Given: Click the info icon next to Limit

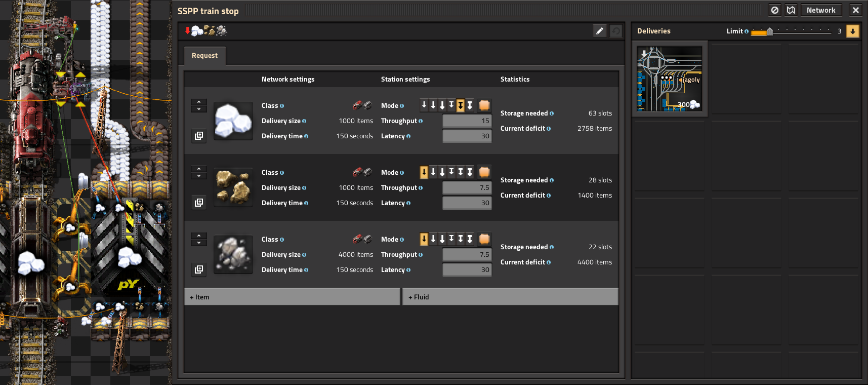Looking at the screenshot, I should click(x=747, y=31).
